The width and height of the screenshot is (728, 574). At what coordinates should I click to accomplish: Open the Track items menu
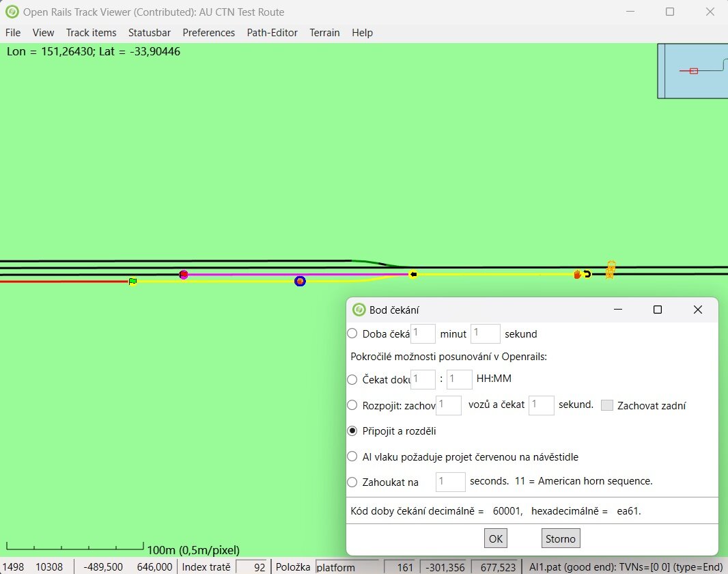click(91, 33)
